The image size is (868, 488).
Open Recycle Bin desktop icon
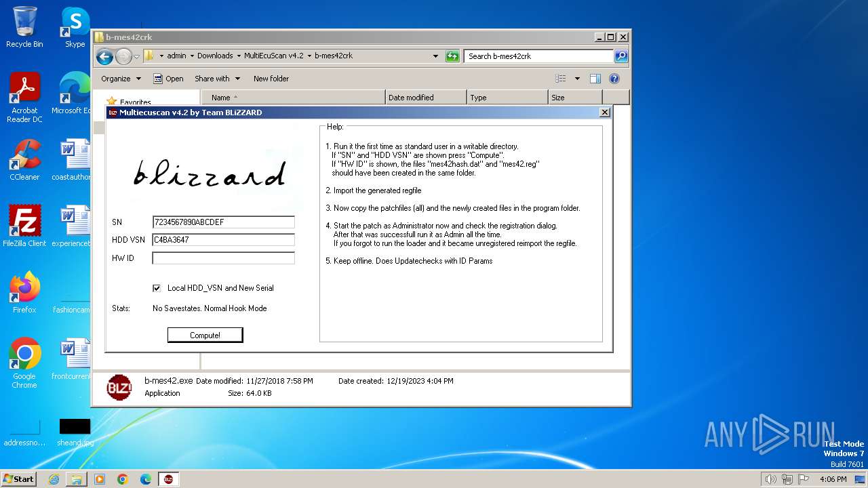[24, 28]
